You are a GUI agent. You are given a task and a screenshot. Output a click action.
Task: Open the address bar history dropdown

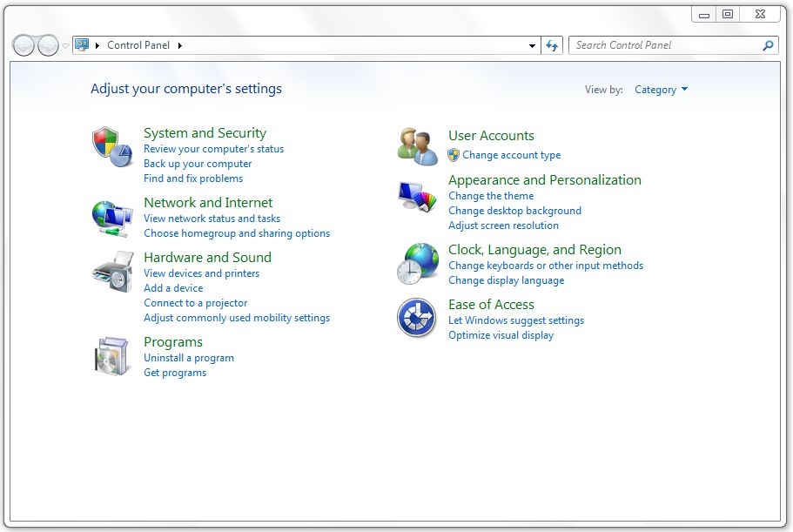(532, 45)
